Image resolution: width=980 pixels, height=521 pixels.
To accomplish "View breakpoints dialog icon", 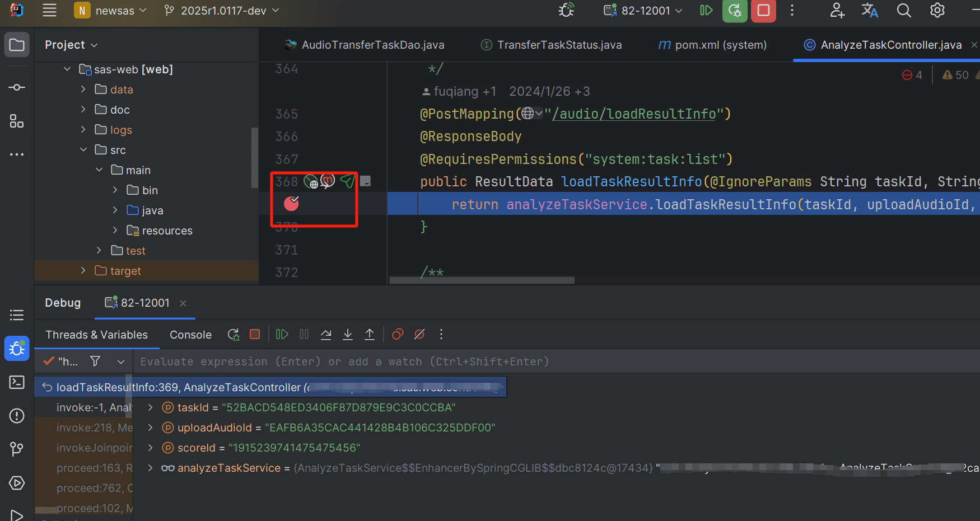I will [398, 334].
